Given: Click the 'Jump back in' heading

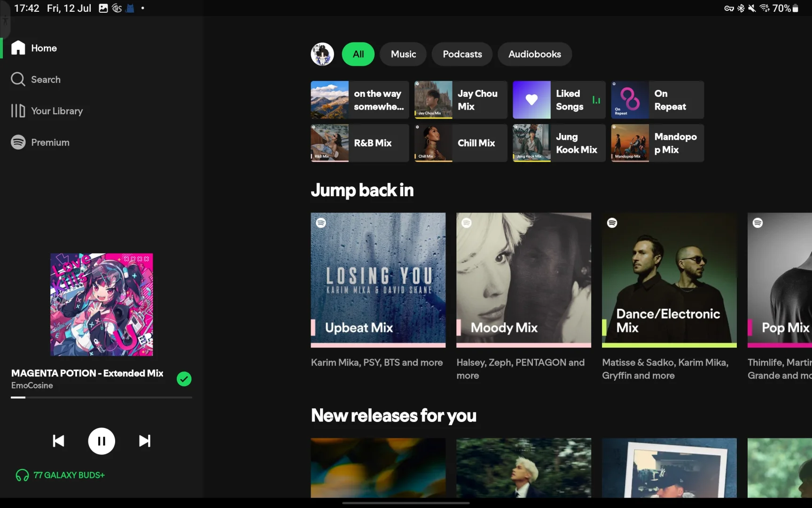Looking at the screenshot, I should point(362,190).
